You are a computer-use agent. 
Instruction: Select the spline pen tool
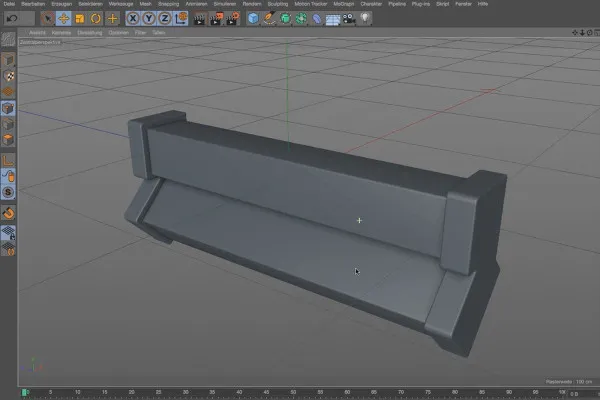point(269,18)
